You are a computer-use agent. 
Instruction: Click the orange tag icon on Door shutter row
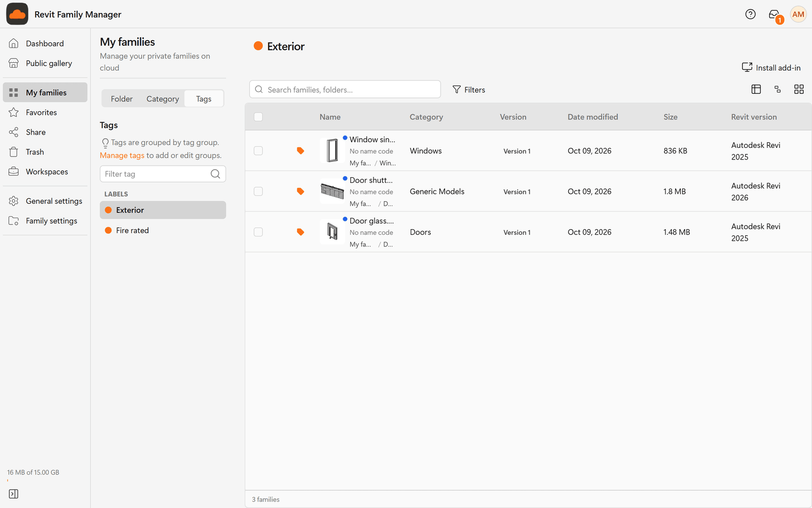300,192
